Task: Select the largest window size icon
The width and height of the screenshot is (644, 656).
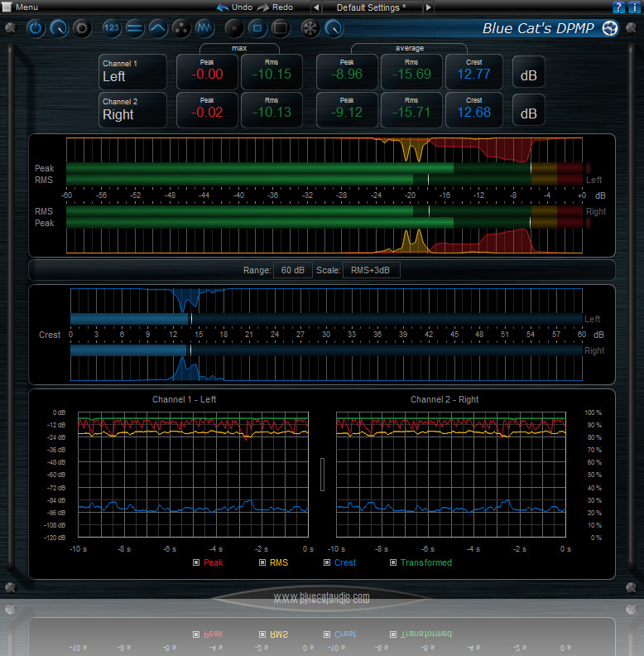Action: pos(281,29)
